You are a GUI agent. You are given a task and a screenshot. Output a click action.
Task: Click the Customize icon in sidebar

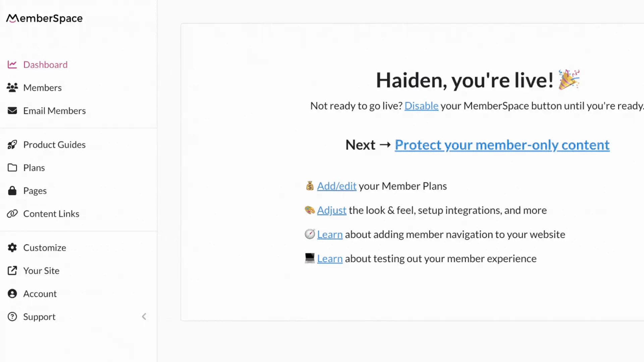[12, 247]
